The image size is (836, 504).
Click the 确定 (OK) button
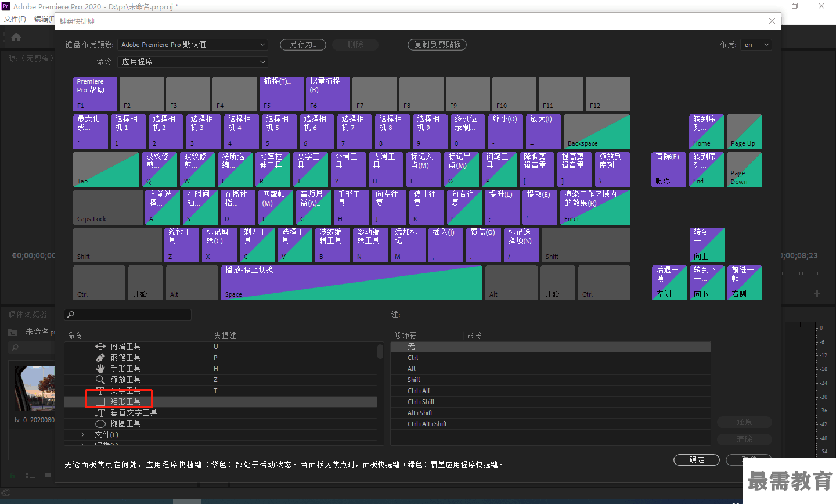697,459
